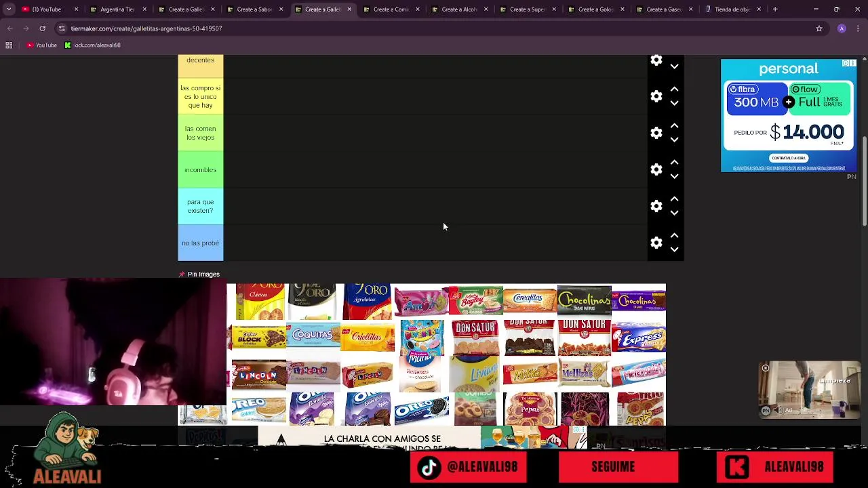This screenshot has width=868, height=488.
Task: Open settings gear for the 'incomibles' tier
Action: tap(656, 169)
